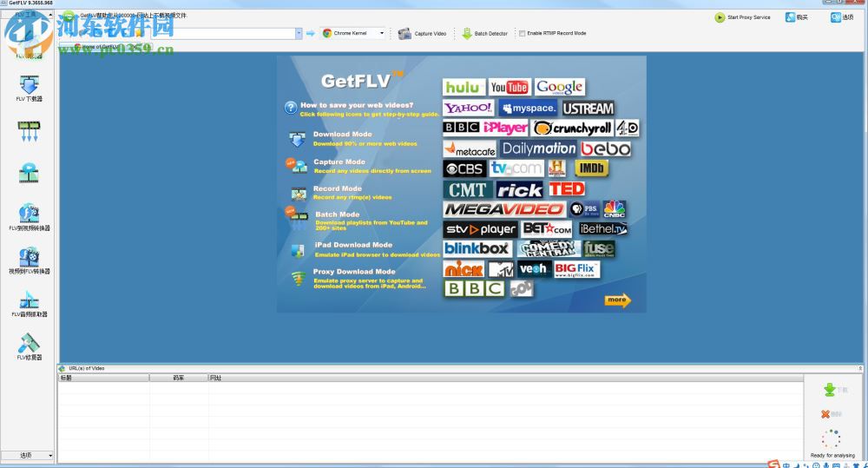Click the 码率 column header
This screenshot has height=468, width=868.
point(179,378)
